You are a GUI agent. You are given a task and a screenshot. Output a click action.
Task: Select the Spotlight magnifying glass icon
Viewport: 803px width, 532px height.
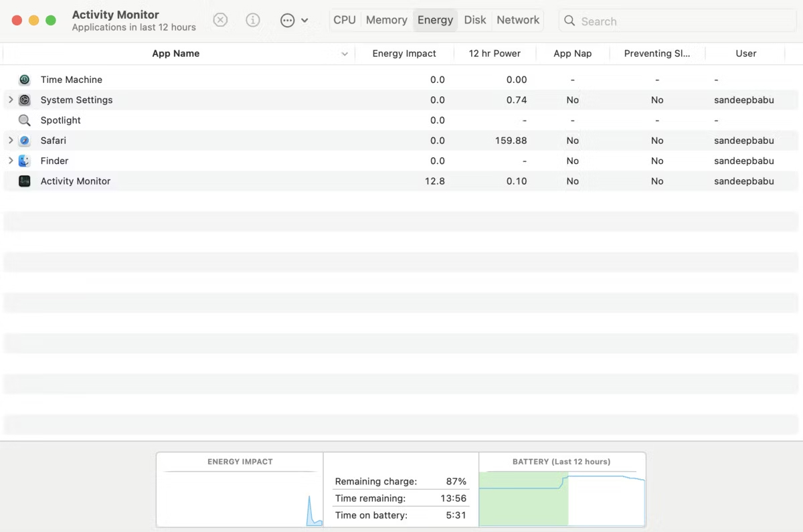pyautogui.click(x=24, y=120)
